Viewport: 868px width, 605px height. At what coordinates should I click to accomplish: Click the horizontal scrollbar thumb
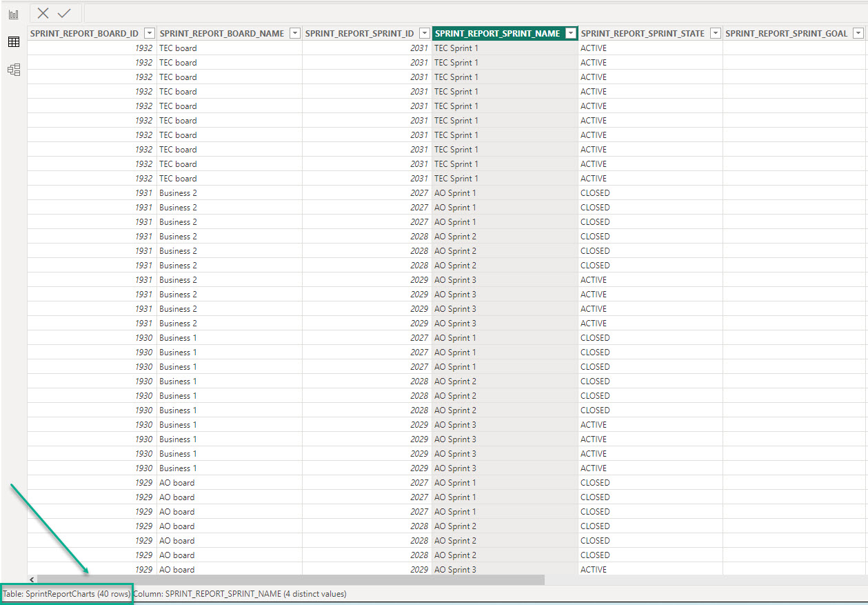tap(290, 580)
